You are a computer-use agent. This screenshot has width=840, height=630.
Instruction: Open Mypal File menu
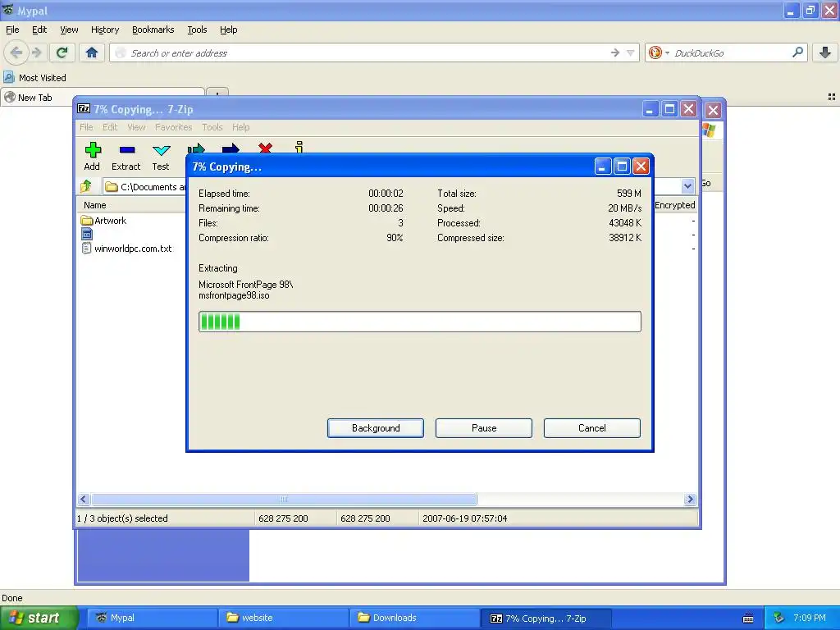pos(12,30)
